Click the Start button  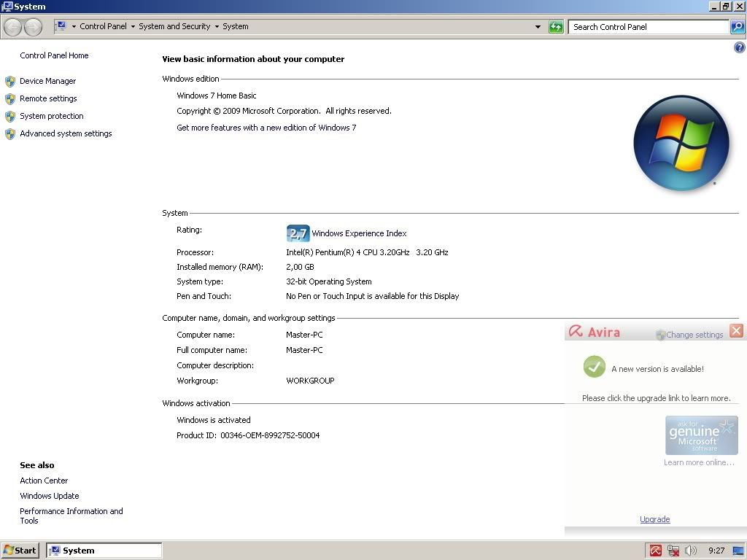click(20, 551)
